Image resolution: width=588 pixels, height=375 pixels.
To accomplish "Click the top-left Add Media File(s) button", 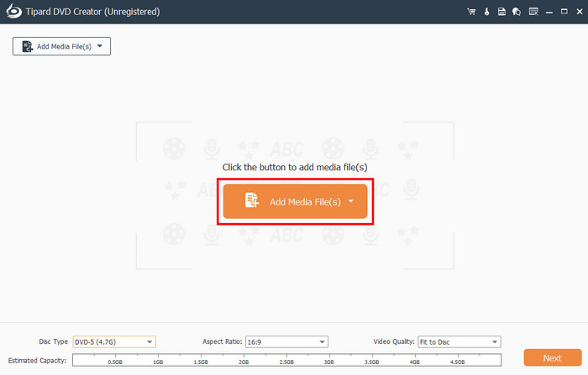I will point(61,46).
